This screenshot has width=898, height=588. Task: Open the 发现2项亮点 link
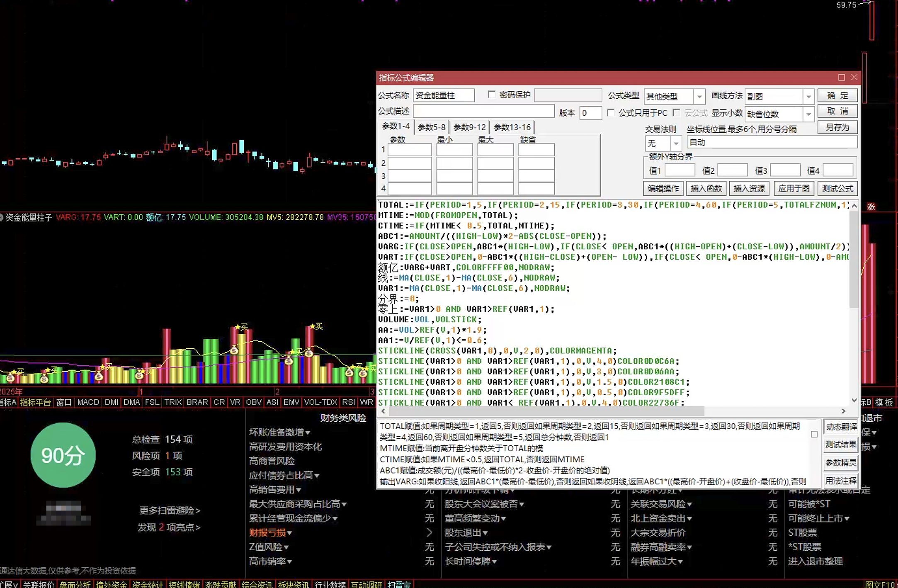click(169, 527)
